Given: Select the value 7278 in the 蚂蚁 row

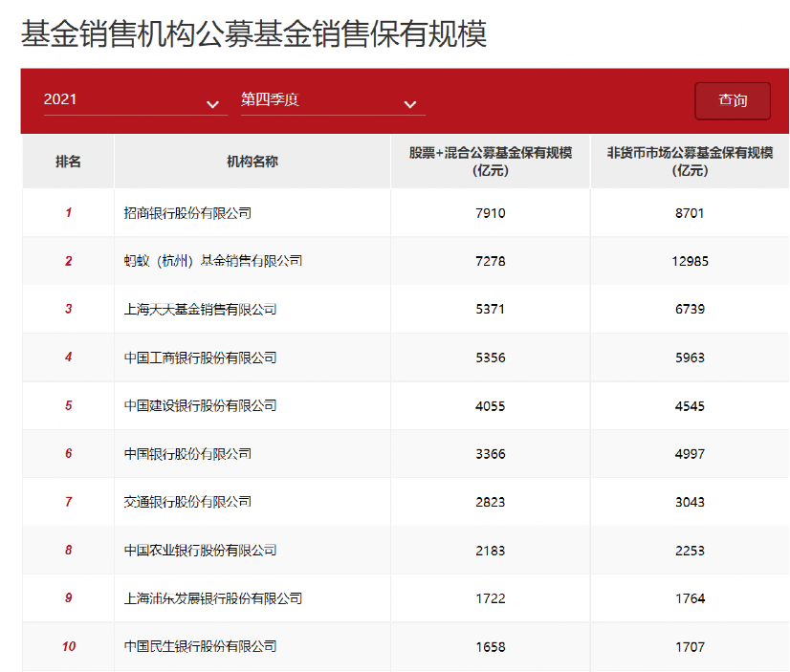Looking at the screenshot, I should 491,261.
